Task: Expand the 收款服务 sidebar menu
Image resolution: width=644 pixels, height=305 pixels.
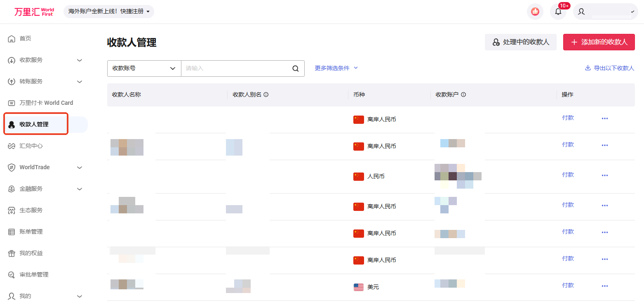Action: click(45, 60)
